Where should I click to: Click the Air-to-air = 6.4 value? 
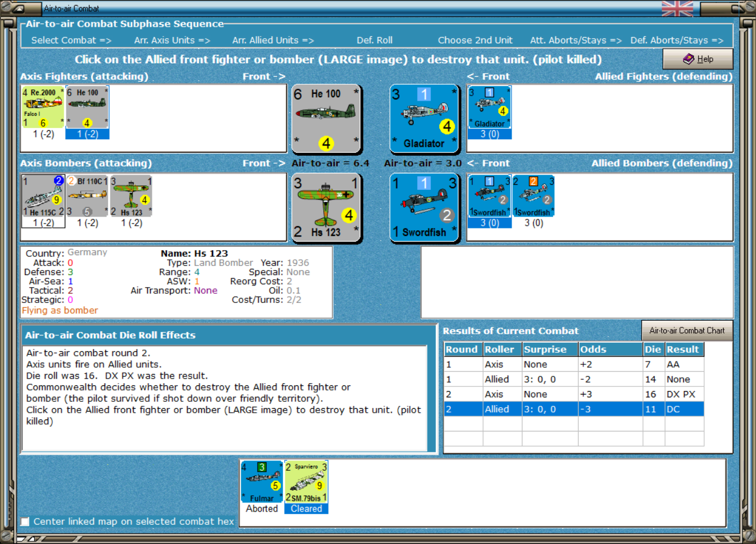tap(330, 163)
